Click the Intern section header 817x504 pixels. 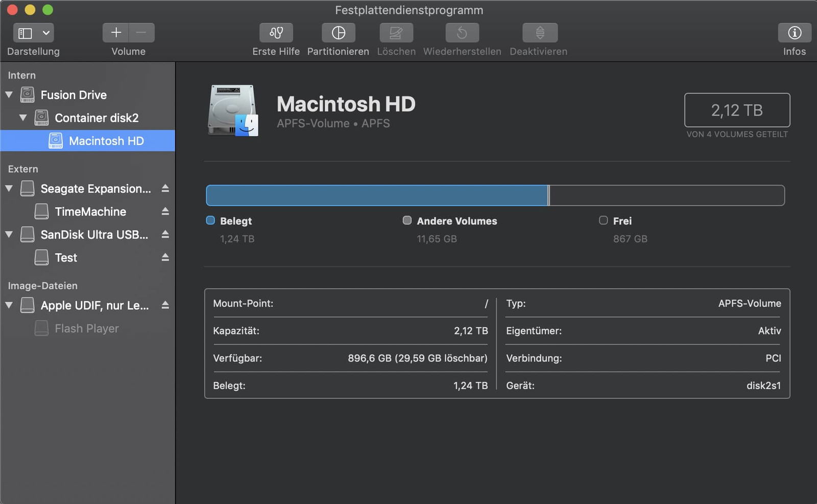point(21,76)
